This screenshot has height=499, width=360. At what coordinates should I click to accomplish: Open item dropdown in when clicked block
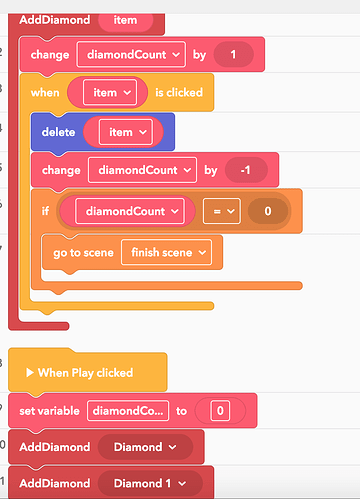(x=110, y=92)
